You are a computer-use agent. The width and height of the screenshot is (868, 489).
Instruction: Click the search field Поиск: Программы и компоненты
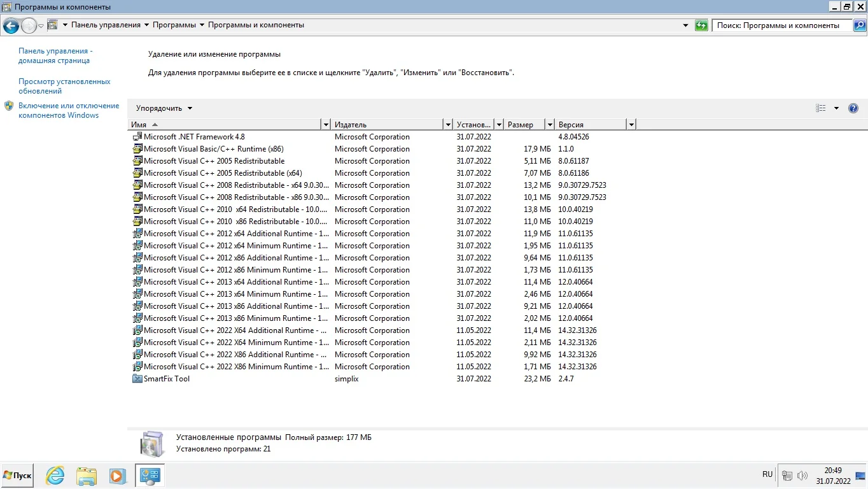pyautogui.click(x=782, y=25)
